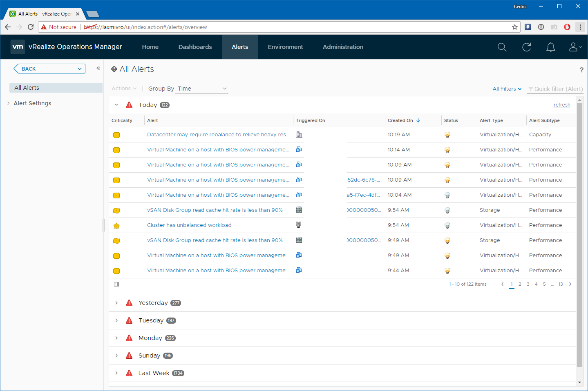Viewport: 588px width, 391px height.
Task: Open the Group By Time dropdown
Action: 202,89
